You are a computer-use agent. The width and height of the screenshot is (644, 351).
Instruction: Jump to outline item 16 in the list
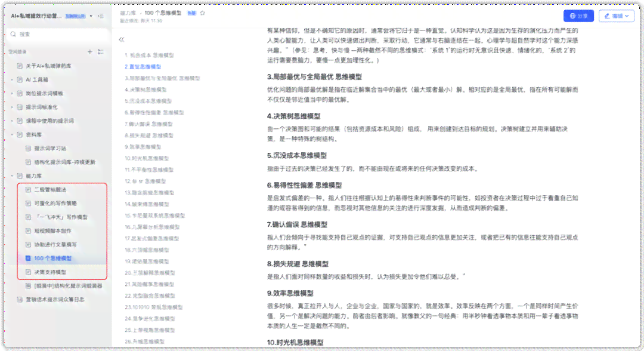152,227
